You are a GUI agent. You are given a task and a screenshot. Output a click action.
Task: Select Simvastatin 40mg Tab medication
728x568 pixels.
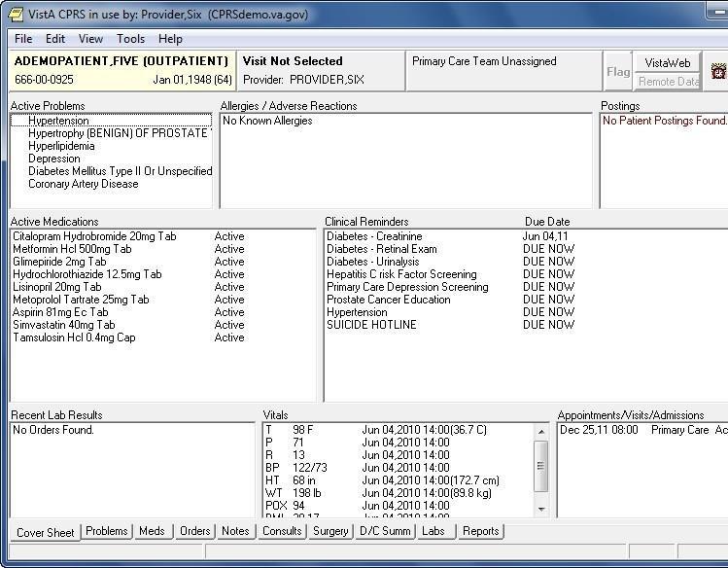tap(162, 325)
